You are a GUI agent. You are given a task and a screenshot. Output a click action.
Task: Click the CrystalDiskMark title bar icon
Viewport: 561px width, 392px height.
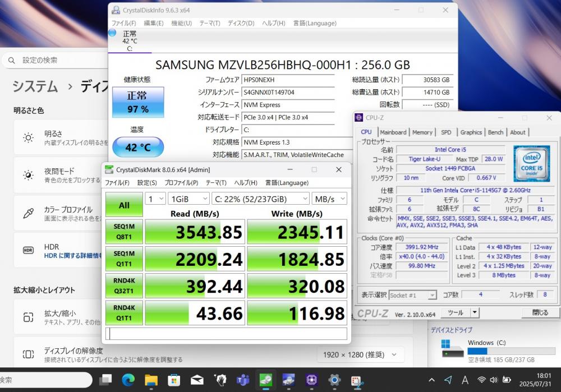coord(109,170)
